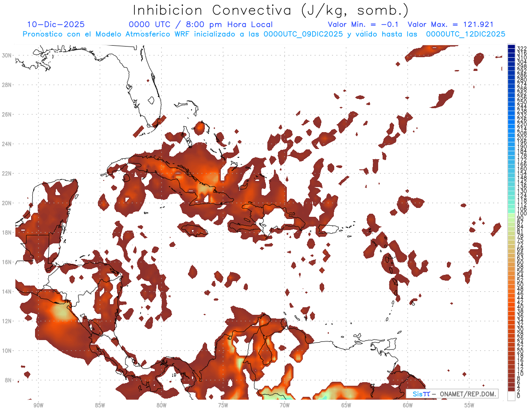Click the "12N" latitude label
This screenshot has width=532, height=411.
7,321
